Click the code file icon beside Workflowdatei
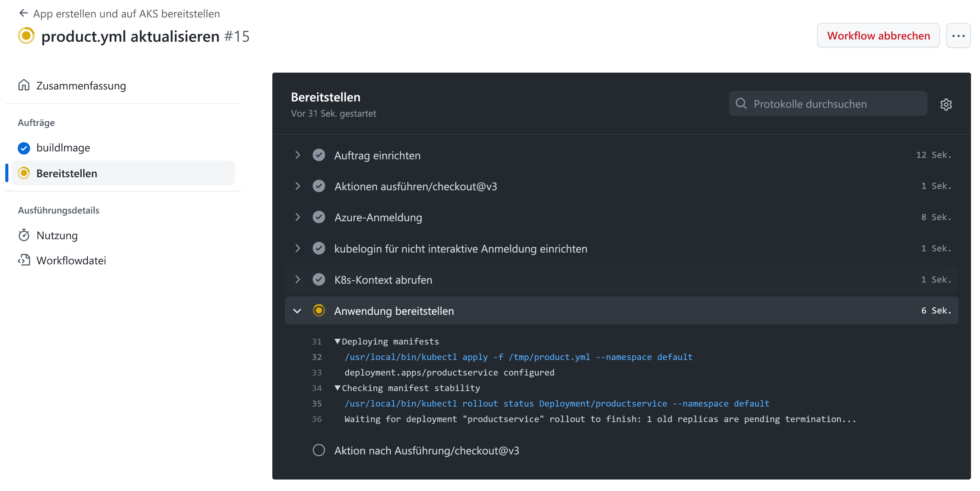This screenshot has width=980, height=491. [24, 260]
